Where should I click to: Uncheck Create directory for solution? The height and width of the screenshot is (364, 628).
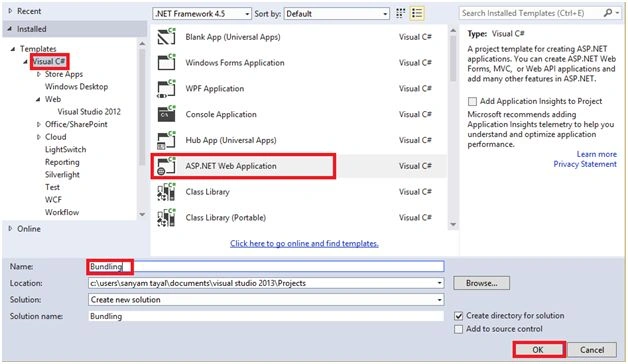(x=459, y=316)
